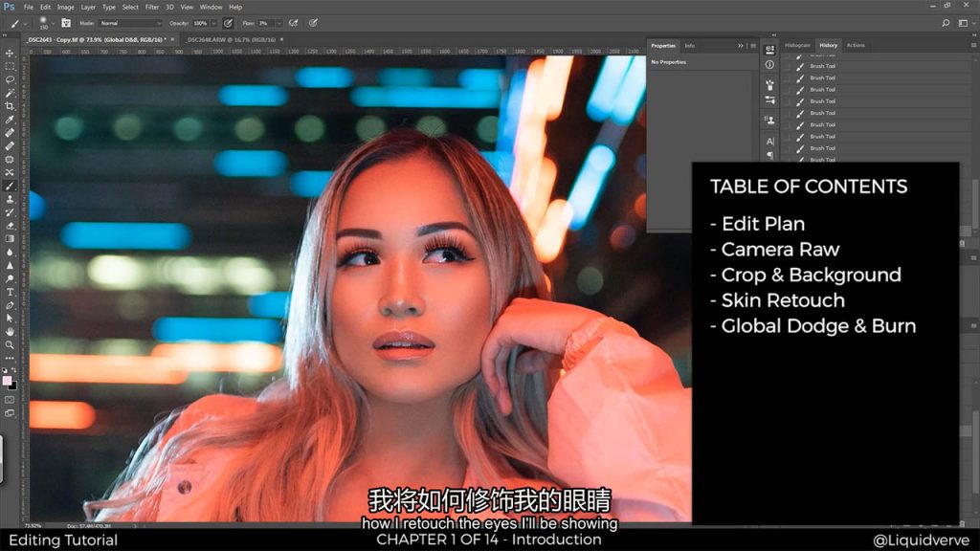980x551 pixels.
Task: Switch to the Info tab
Action: click(x=689, y=46)
